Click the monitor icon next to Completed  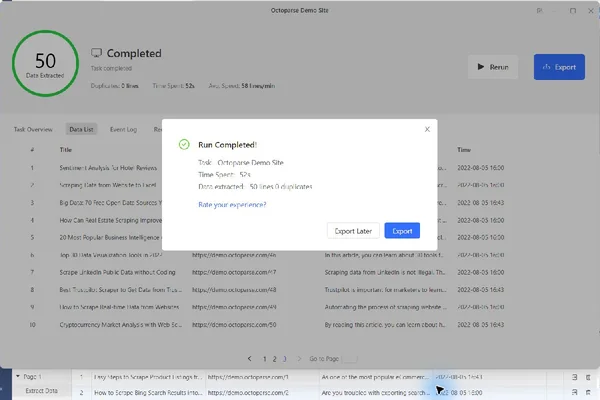tap(96, 53)
